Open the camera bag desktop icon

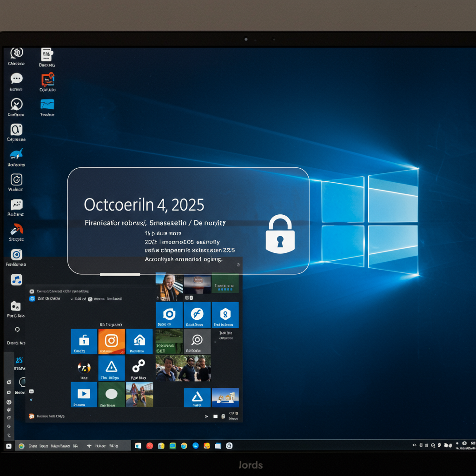pyautogui.click(x=15, y=306)
